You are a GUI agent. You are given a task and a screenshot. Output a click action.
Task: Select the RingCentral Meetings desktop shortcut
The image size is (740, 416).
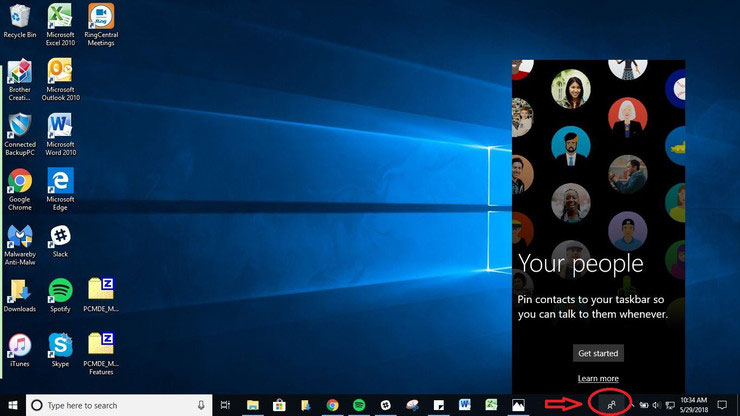101,25
